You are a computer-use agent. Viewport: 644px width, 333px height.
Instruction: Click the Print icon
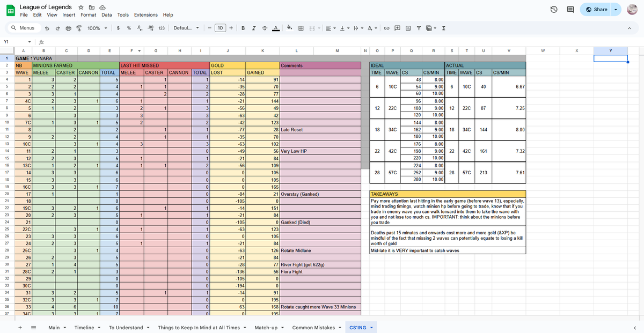click(x=67, y=27)
